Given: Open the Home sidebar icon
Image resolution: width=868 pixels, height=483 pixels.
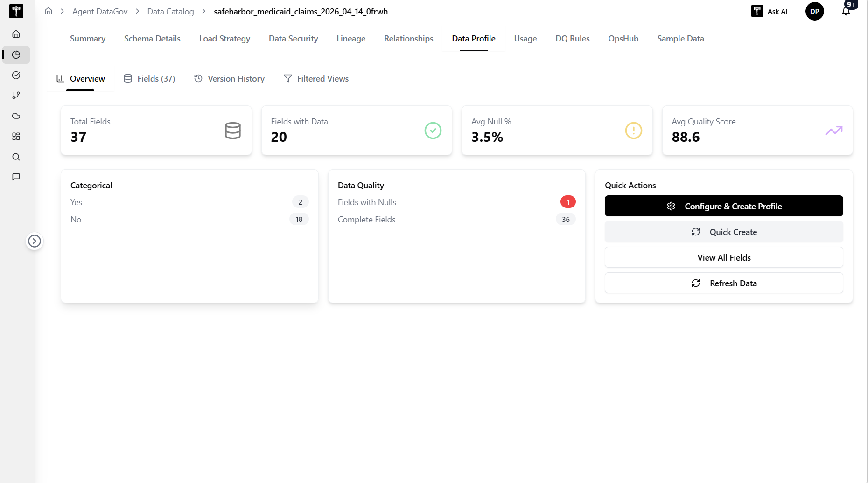Looking at the screenshot, I should (x=16, y=34).
